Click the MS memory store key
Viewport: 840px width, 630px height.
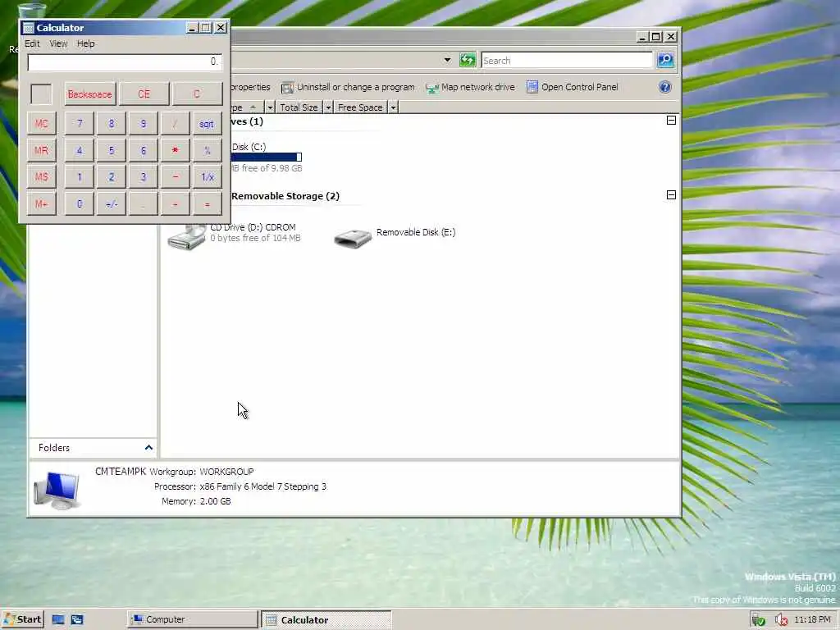click(x=41, y=177)
